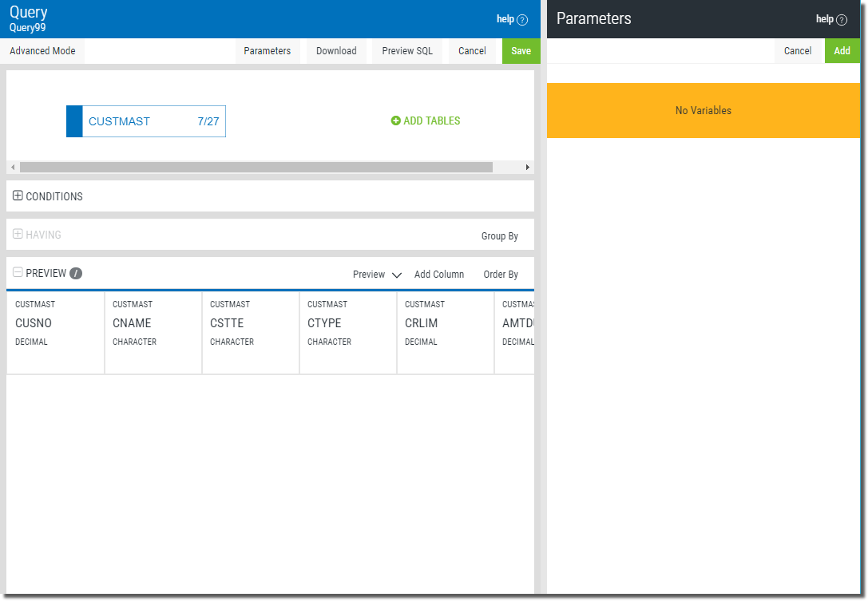Screen dimensions: 868x601
Task: Click the blue handle of the CUSTMAST table
Action: coord(74,121)
